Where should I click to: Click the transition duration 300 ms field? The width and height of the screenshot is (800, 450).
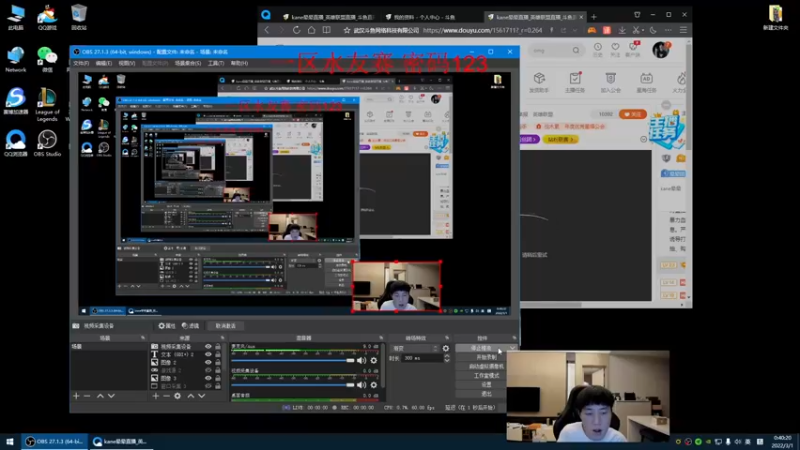421,358
